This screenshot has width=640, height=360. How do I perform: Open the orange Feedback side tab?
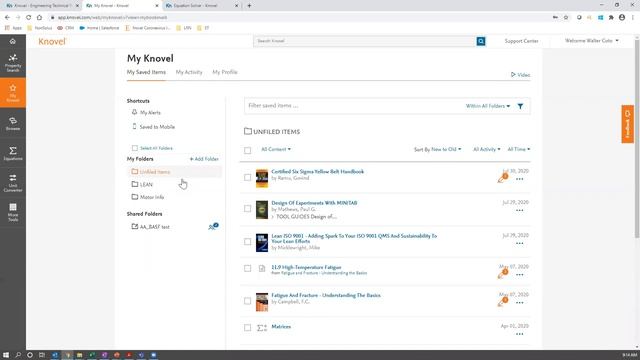[x=627, y=124]
